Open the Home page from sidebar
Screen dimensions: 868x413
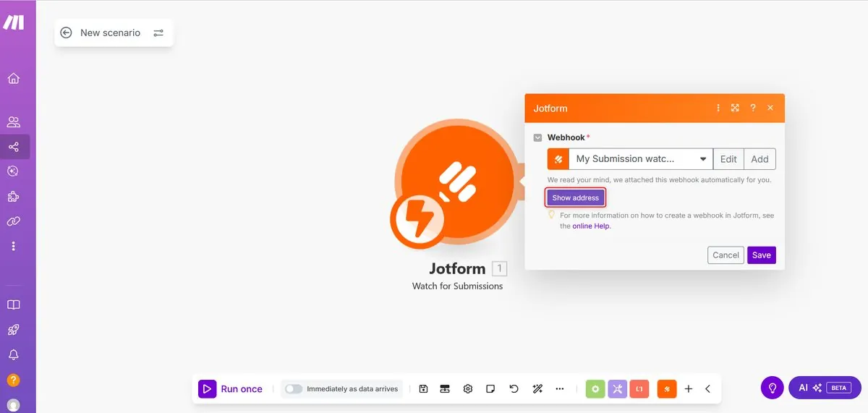pyautogui.click(x=14, y=79)
